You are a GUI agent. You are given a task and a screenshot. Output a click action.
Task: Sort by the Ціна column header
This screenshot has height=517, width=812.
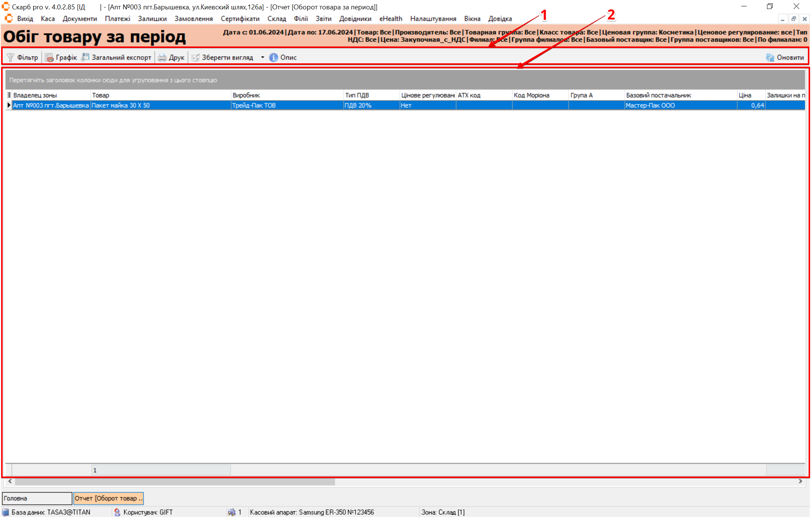tap(751, 95)
